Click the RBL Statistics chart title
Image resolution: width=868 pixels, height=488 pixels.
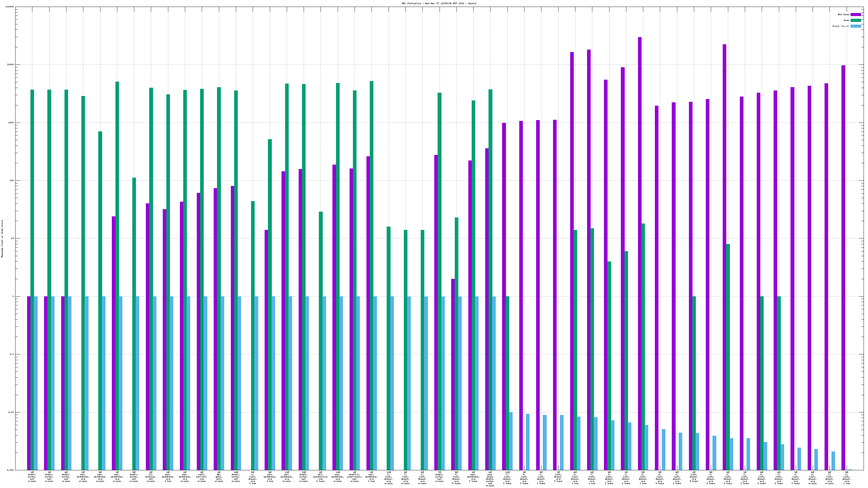point(439,3)
